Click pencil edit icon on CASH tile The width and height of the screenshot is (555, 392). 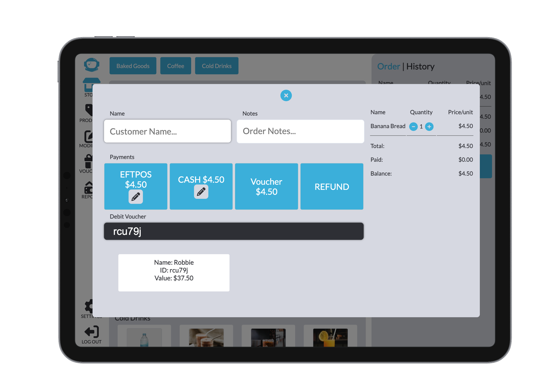click(201, 192)
